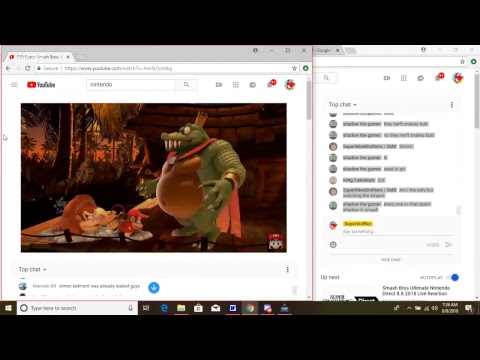Image resolution: width=480 pixels, height=360 pixels.
Task: Send chat message with arrow icon
Action: 449,245
